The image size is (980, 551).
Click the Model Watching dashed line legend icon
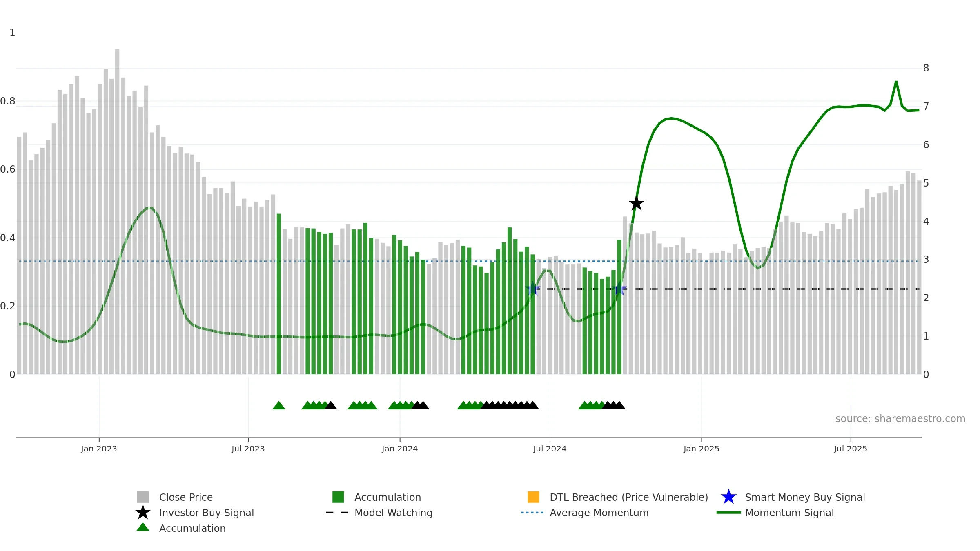[x=337, y=513]
